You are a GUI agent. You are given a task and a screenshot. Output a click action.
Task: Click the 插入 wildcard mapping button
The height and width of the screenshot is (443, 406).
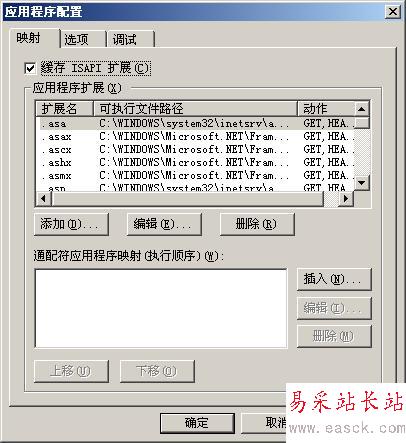click(x=334, y=279)
